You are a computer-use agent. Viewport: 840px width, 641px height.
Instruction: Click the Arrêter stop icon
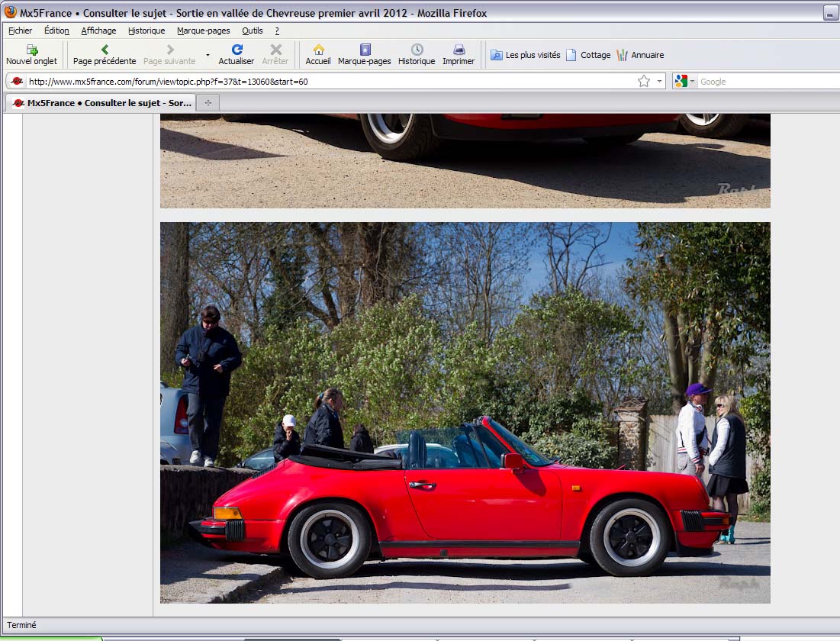[275, 55]
